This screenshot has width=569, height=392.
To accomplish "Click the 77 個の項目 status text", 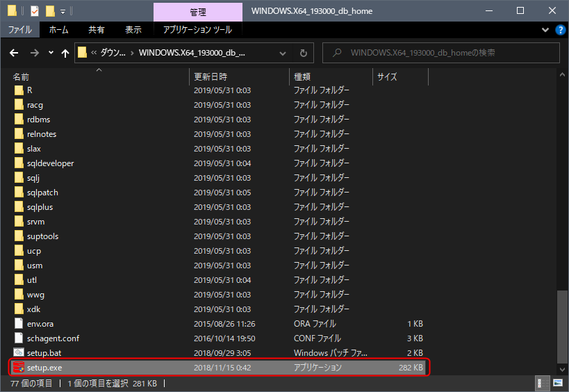I will [x=31, y=383].
